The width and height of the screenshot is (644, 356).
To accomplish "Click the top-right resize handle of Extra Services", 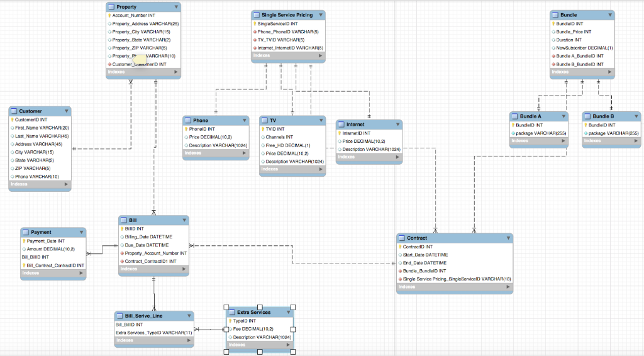I will click(293, 306).
